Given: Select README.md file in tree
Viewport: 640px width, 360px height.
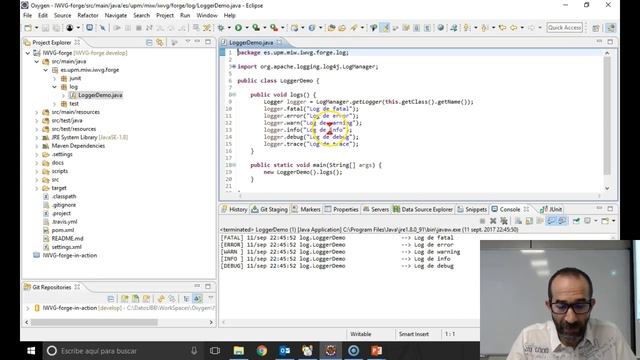Looking at the screenshot, I should click(67, 239).
